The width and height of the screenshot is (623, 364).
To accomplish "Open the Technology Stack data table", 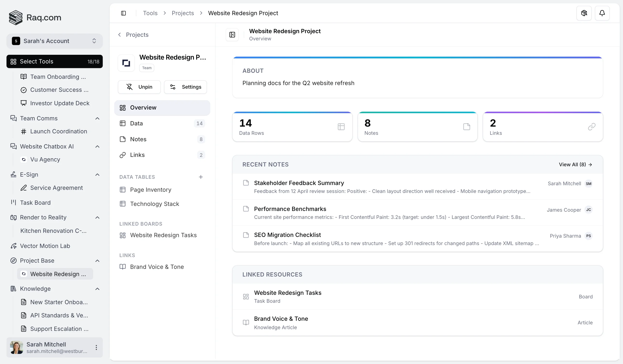I will (154, 204).
